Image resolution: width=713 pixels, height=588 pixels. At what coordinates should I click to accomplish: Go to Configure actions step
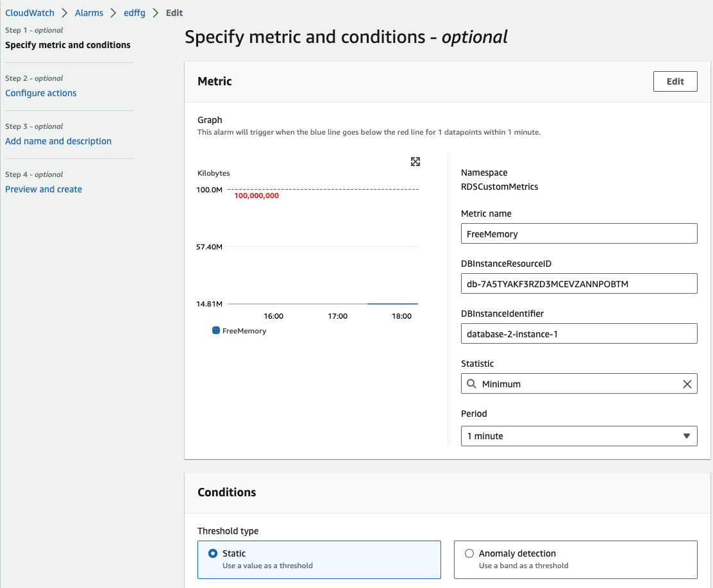(41, 93)
